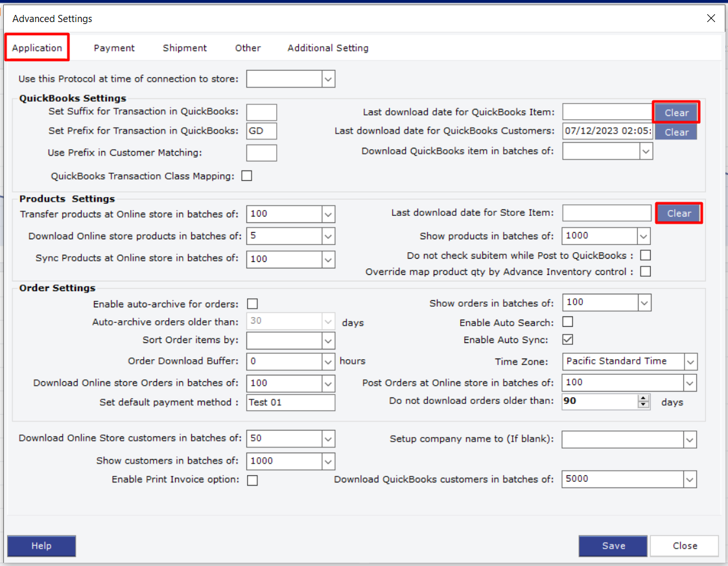Open Sort Order items by dropdown
The height and width of the screenshot is (566, 728).
click(328, 340)
